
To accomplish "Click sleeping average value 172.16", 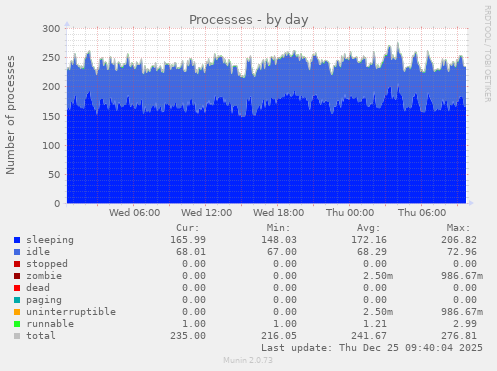I will (x=369, y=240).
